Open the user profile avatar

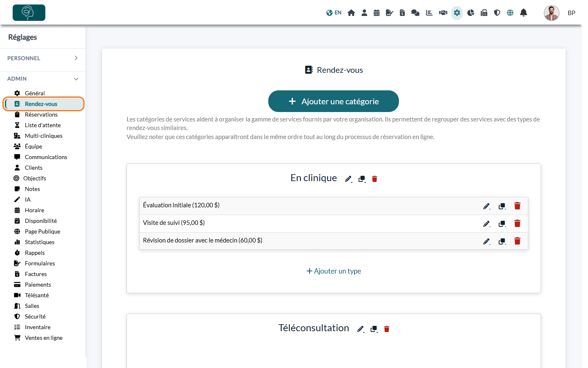click(551, 13)
